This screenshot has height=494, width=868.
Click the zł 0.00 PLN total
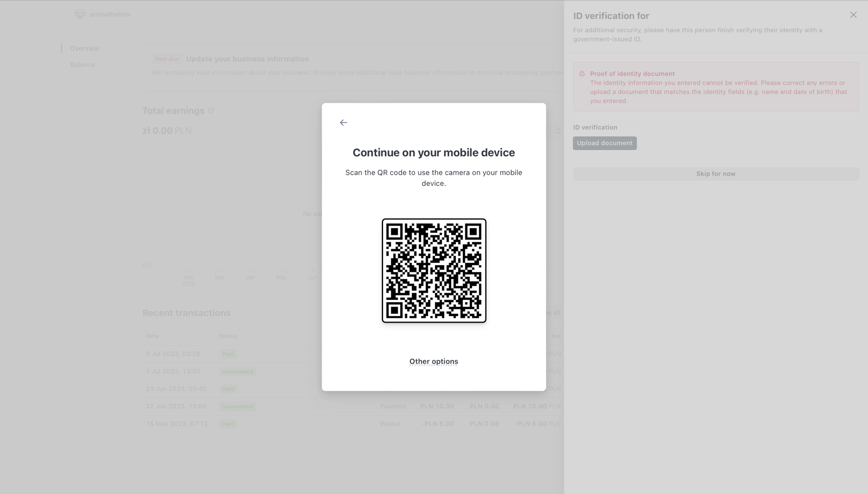pyautogui.click(x=167, y=131)
